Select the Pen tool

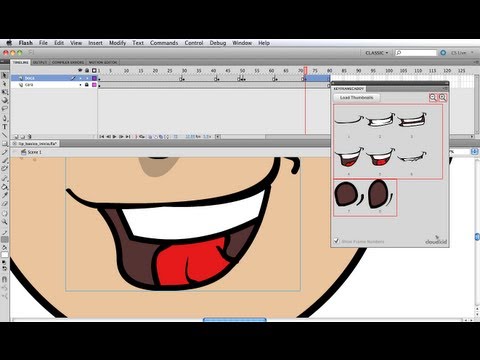pyautogui.click(x=5, y=118)
